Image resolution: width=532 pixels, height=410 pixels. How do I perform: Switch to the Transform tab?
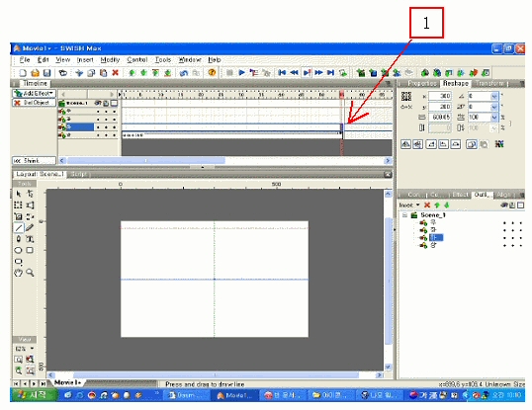489,83
